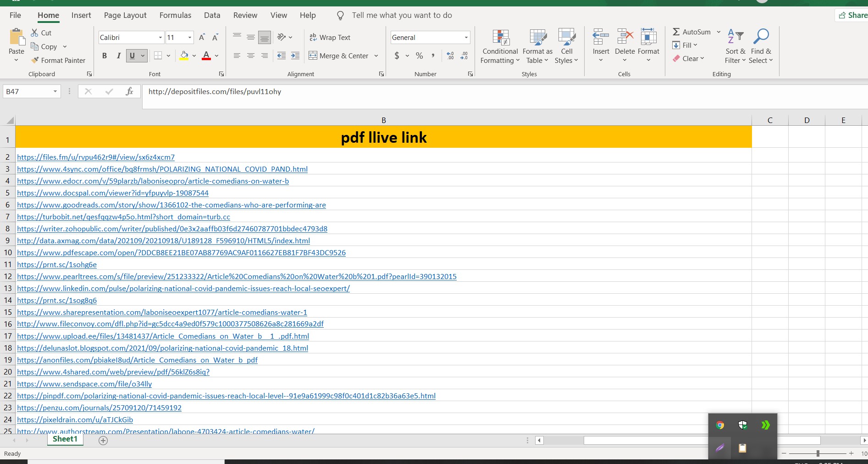Toggle bold formatting

(104, 56)
